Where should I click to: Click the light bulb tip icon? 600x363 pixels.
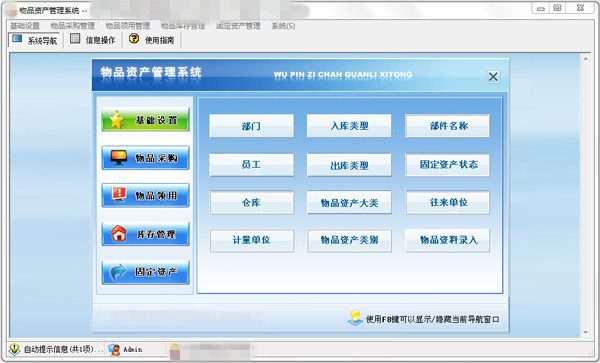click(355, 317)
